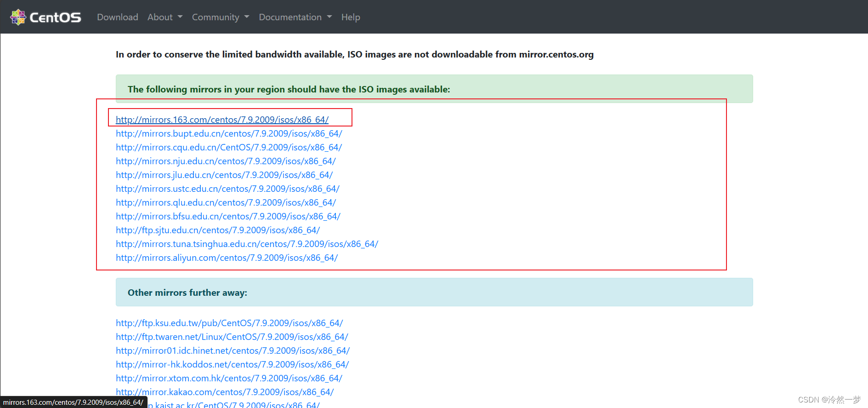The image size is (868, 408).
Task: Open the mirrors.163.com ISO mirror link
Action: (x=222, y=120)
